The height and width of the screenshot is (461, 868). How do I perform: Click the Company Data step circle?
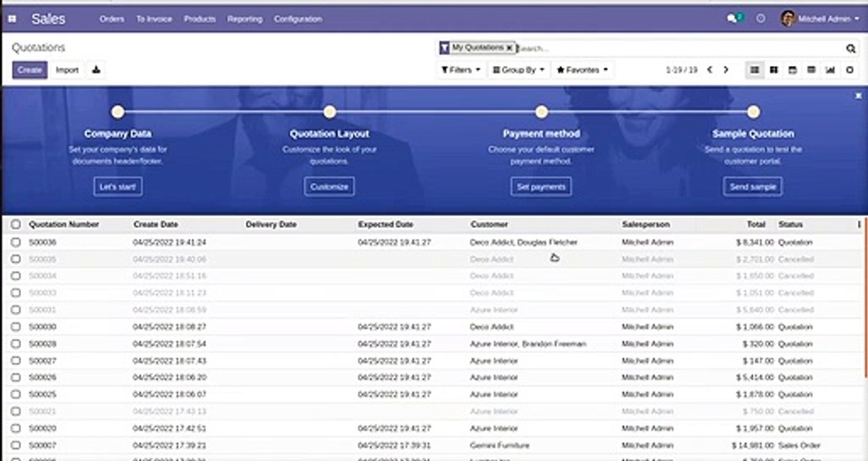[117, 112]
